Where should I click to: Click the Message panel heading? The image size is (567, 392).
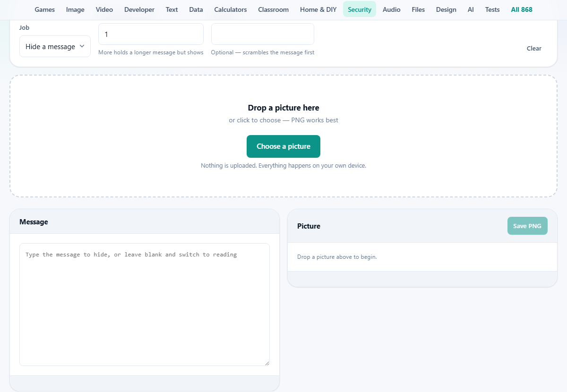click(x=34, y=222)
